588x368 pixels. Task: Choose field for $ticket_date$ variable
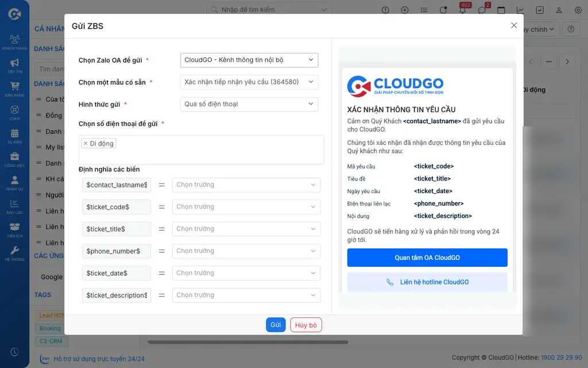point(246,273)
